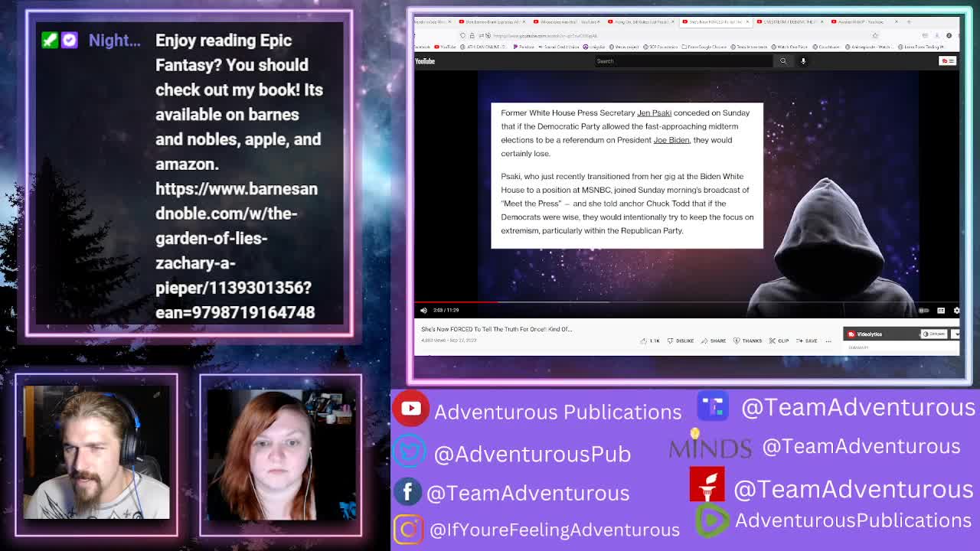Screen dimensions: 980x551
Task: Switch to the LIVESTREAM browser tab
Action: point(790,21)
